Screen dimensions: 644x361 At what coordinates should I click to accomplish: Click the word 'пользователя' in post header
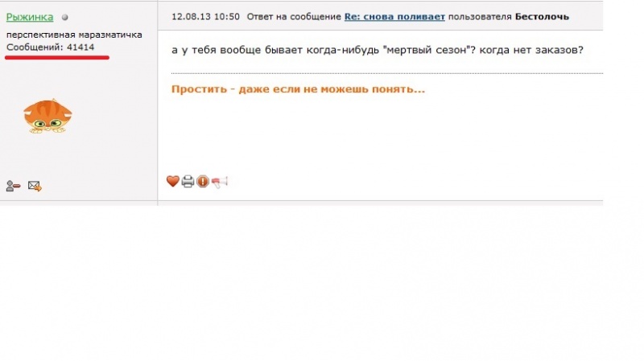coord(480,17)
